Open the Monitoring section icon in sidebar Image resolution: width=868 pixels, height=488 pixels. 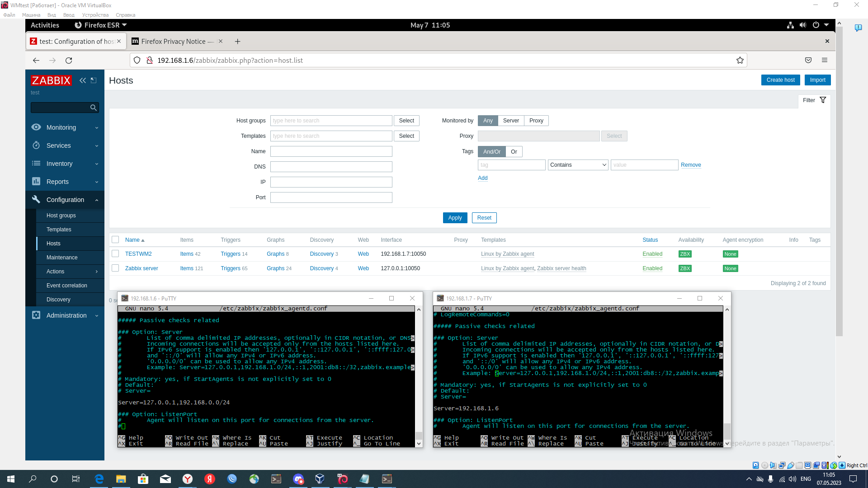36,127
